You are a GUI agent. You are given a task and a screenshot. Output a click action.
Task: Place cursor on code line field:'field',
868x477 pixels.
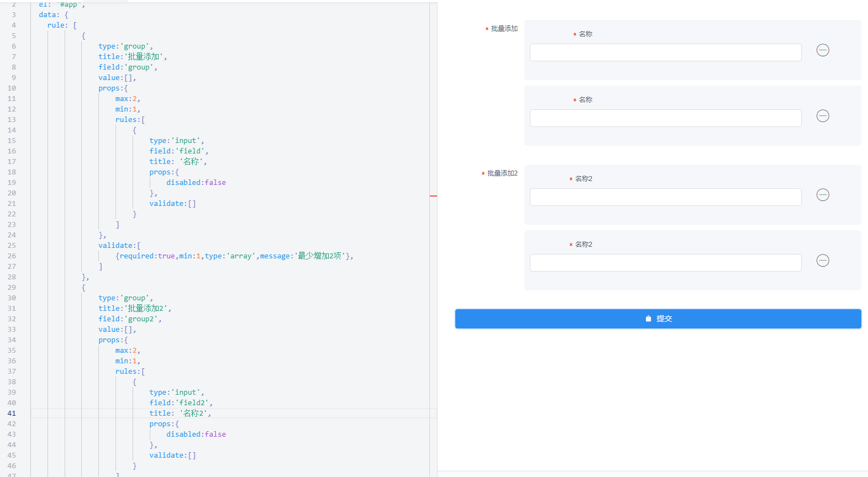point(178,151)
